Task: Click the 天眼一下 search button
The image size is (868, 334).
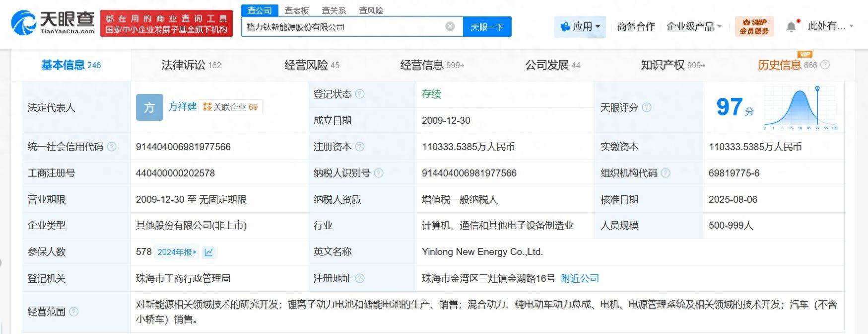Action: click(487, 27)
